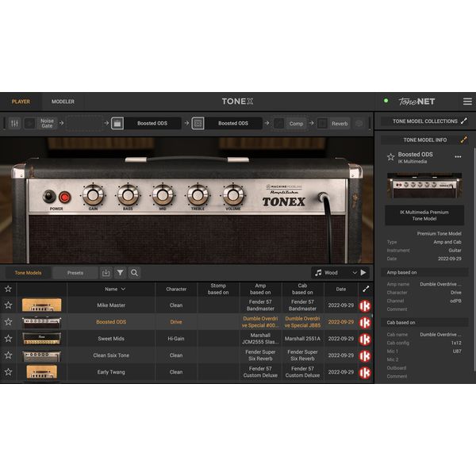476x476 pixels.
Task: Click the mixer settings icon left of Noise Gate
Action: click(x=13, y=123)
